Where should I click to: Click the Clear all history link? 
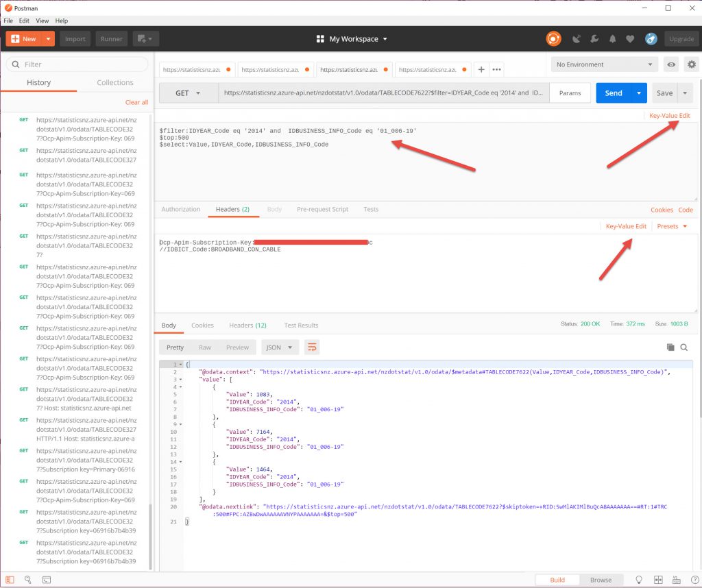point(136,102)
